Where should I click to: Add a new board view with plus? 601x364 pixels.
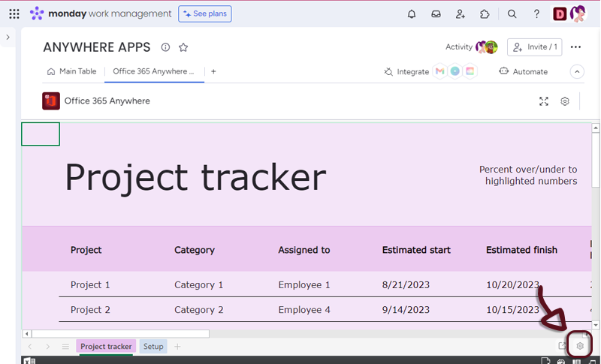pos(213,71)
